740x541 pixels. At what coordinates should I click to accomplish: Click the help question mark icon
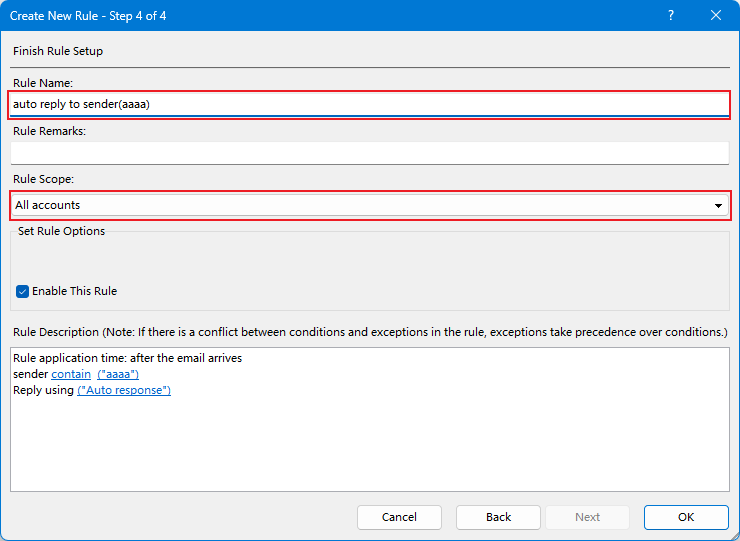(x=671, y=16)
